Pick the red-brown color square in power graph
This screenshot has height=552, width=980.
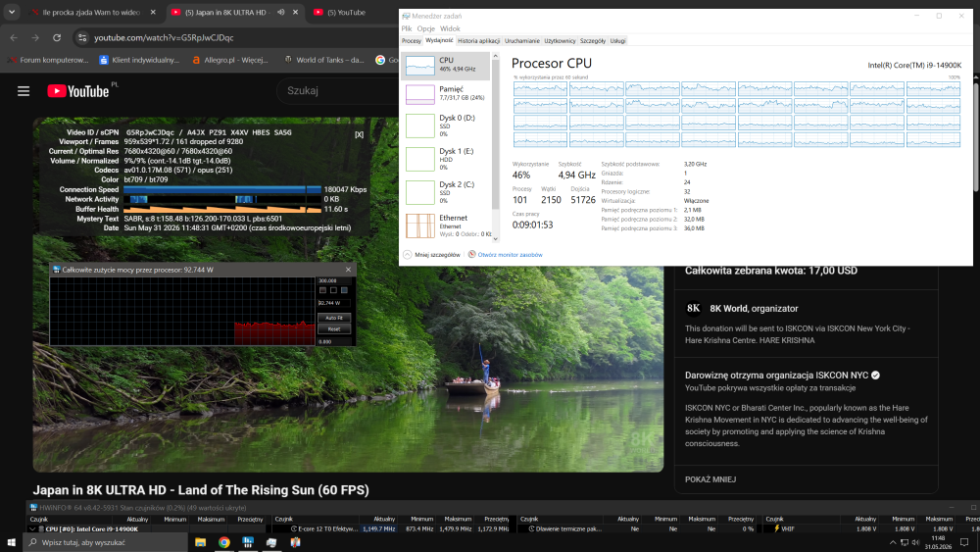[322, 290]
